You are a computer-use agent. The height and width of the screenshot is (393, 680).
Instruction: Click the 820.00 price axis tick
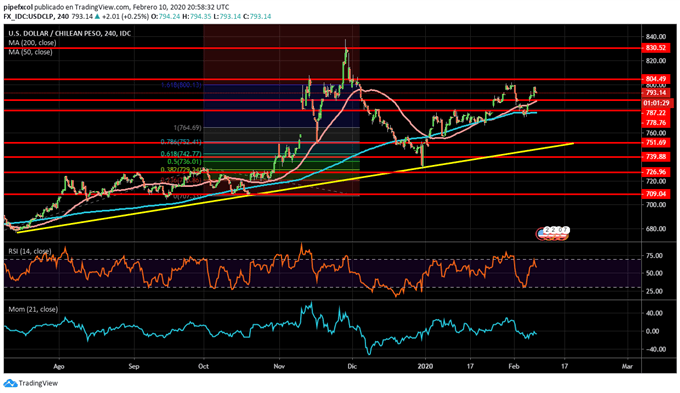pos(655,61)
